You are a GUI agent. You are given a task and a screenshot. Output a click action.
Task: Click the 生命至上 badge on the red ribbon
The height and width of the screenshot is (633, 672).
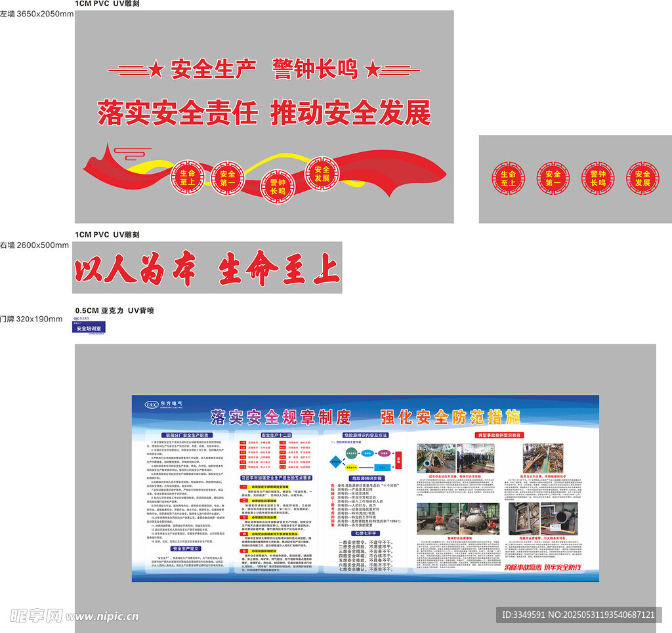(187, 177)
